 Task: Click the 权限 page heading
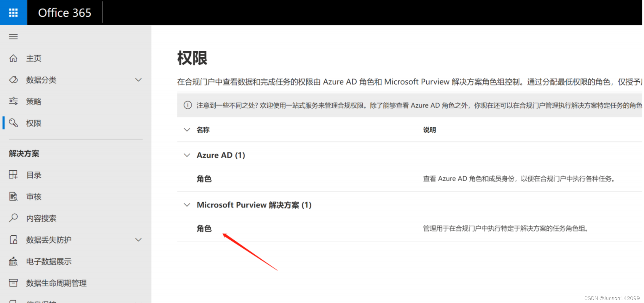[x=192, y=58]
